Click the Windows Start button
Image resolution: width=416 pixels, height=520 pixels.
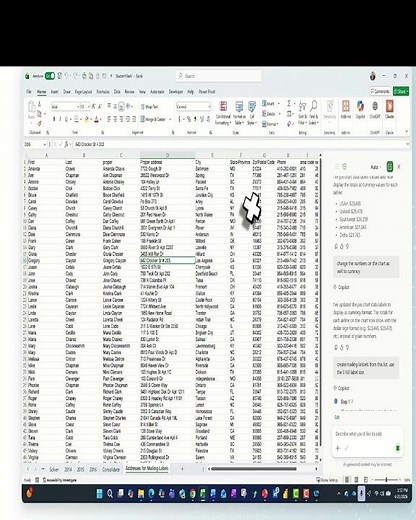[99, 494]
